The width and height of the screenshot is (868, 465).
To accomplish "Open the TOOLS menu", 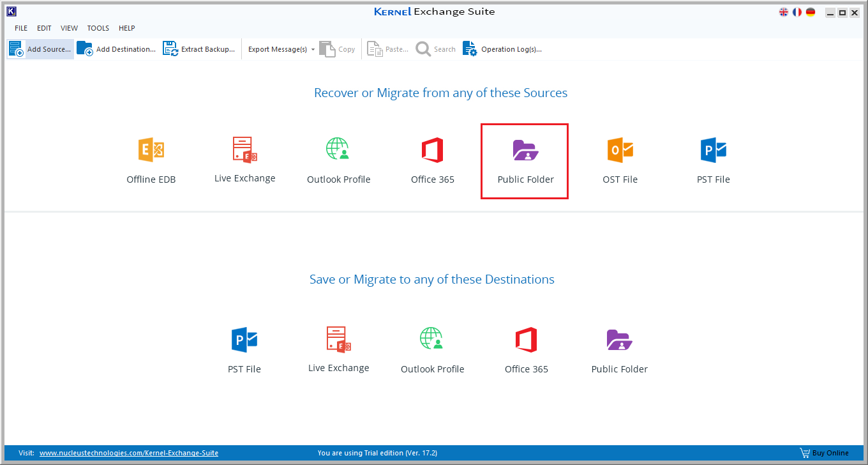I will (x=98, y=28).
